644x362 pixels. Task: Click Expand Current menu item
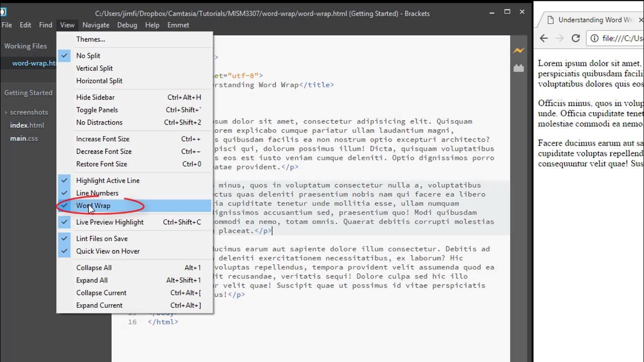(134, 306)
